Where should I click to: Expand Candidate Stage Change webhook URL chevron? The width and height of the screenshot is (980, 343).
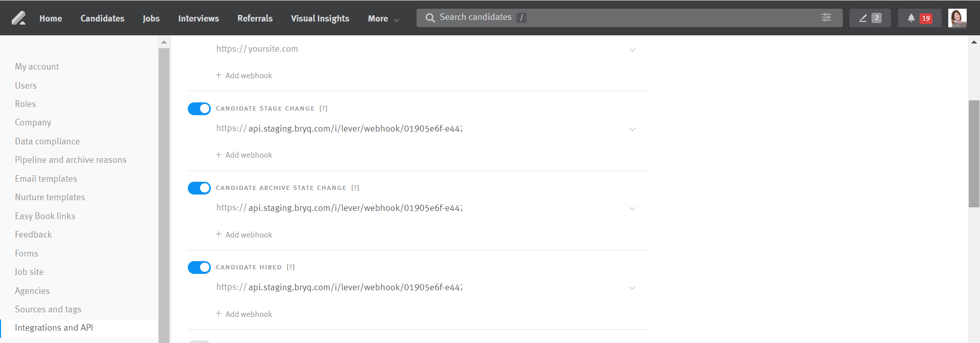[x=632, y=130]
